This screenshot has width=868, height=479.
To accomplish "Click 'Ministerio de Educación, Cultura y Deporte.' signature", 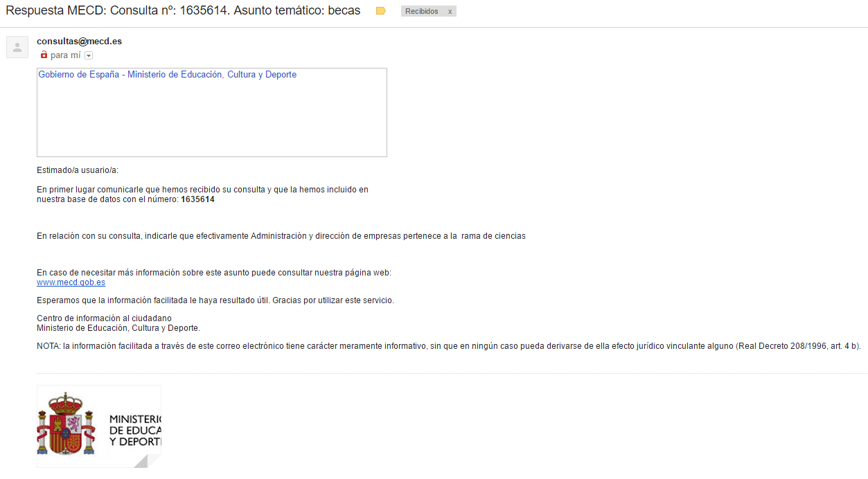I will pyautogui.click(x=118, y=328).
